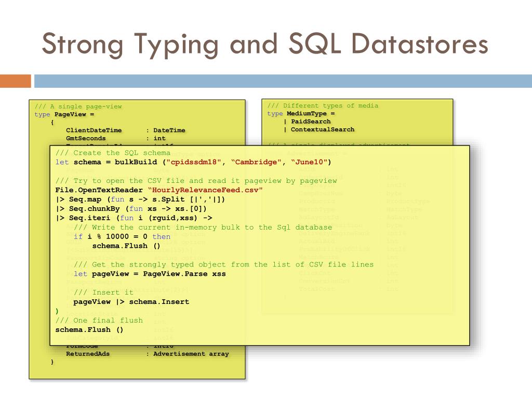Screen dimensions: 532x399
Task: Click the slide title "Strong Typing and SQL Datastores"
Action: tap(264, 45)
